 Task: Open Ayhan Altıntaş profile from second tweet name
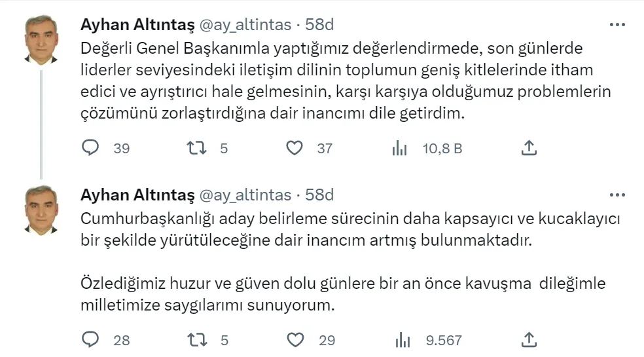coord(137,195)
